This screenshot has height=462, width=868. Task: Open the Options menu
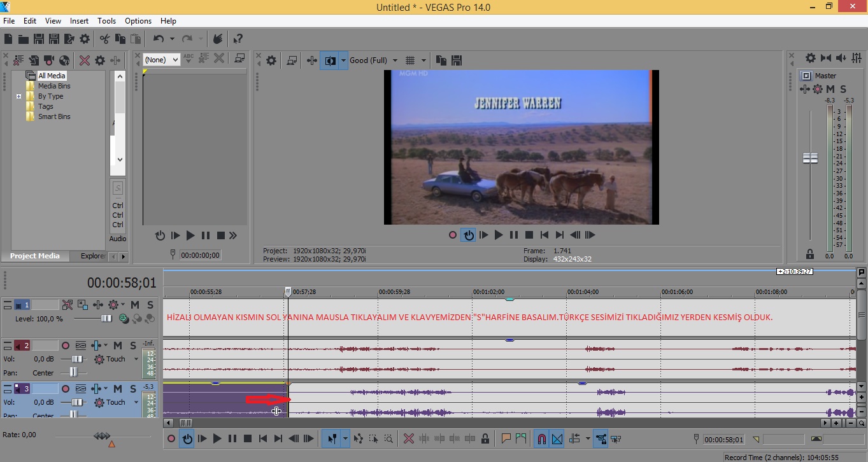coord(138,21)
